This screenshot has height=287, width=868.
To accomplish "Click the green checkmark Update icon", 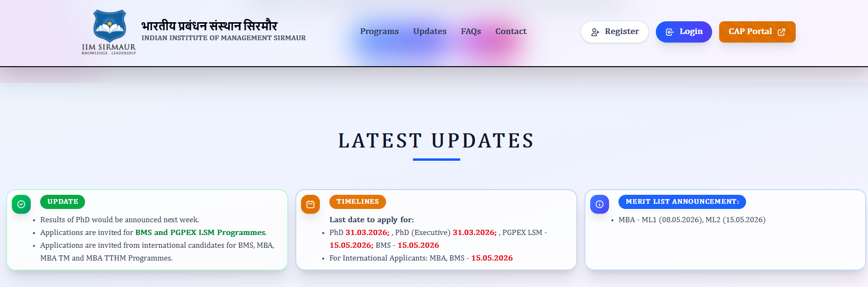I will (x=21, y=204).
